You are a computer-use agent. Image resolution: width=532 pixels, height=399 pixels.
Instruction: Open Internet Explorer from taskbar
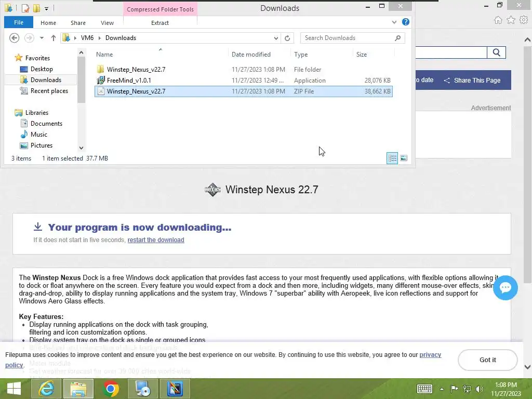(46, 389)
